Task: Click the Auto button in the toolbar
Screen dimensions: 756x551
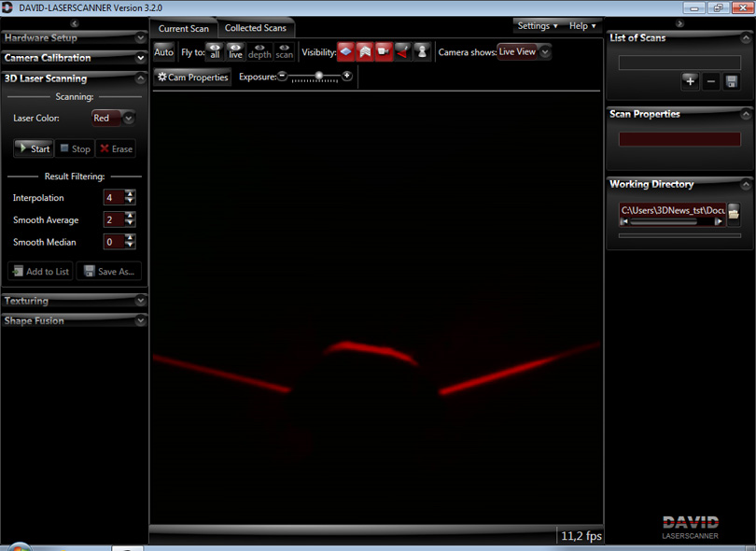Action: [x=164, y=52]
